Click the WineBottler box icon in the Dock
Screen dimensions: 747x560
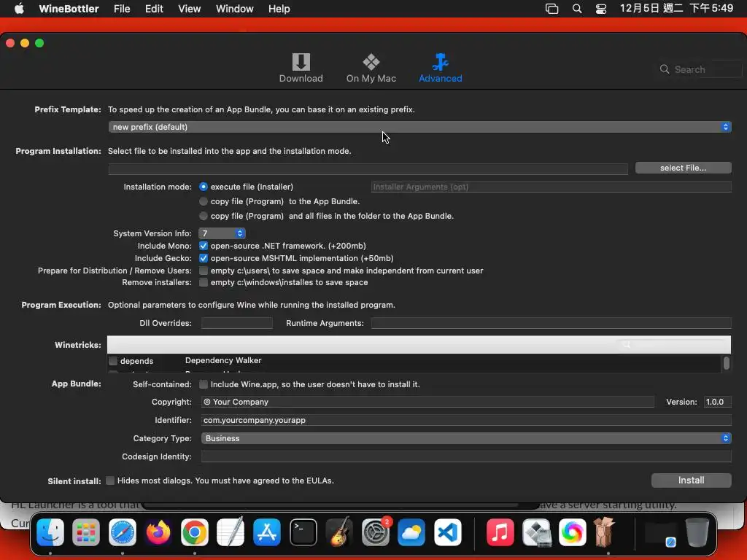605,532
